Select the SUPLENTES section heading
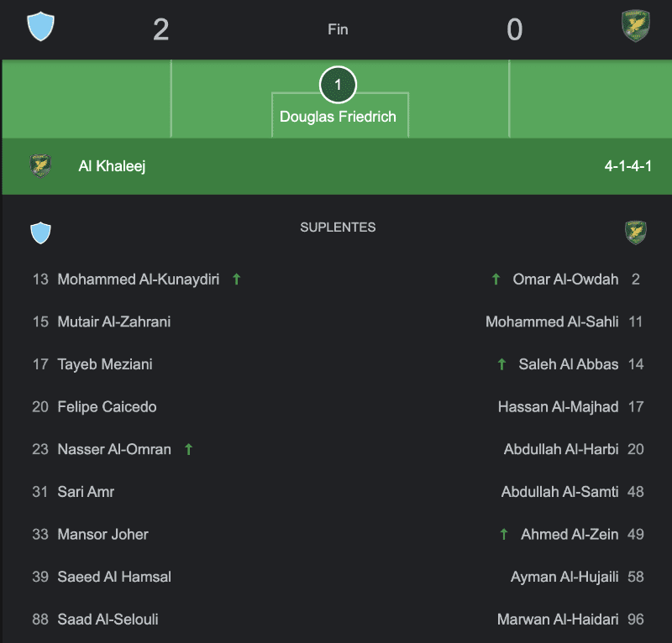672x643 pixels. pos(338,227)
